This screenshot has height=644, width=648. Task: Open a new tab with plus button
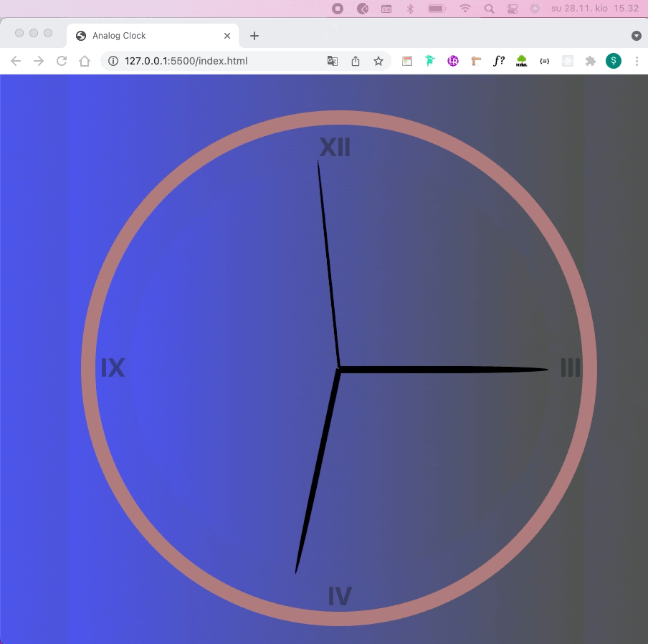254,36
